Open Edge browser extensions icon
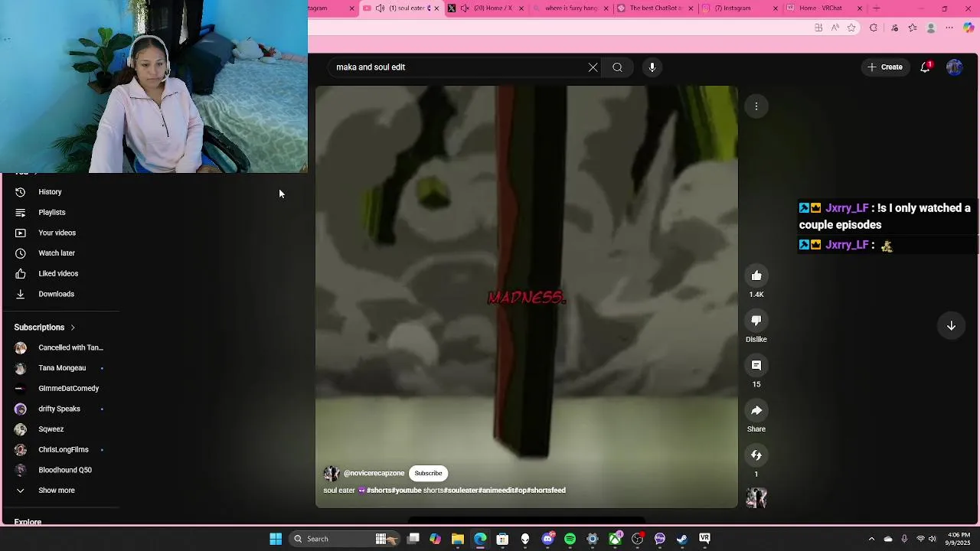Viewport: 980px width, 551px height. pyautogui.click(x=874, y=28)
